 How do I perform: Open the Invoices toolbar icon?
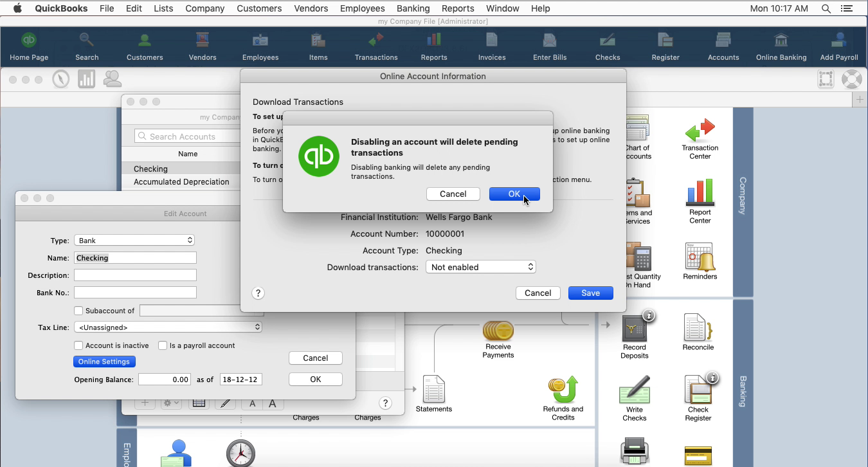(x=492, y=46)
